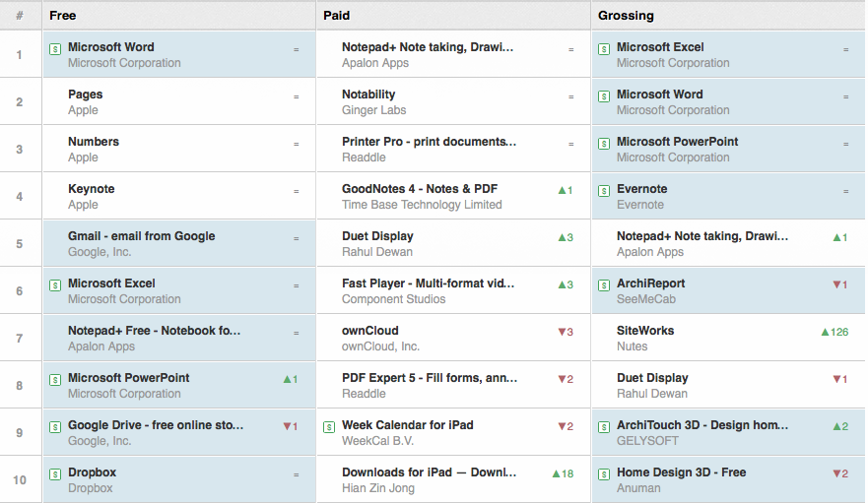Click the in-app purchase icon beside Home Design 3D
Image resolution: width=868 pixels, height=503 pixels.
pos(604,474)
